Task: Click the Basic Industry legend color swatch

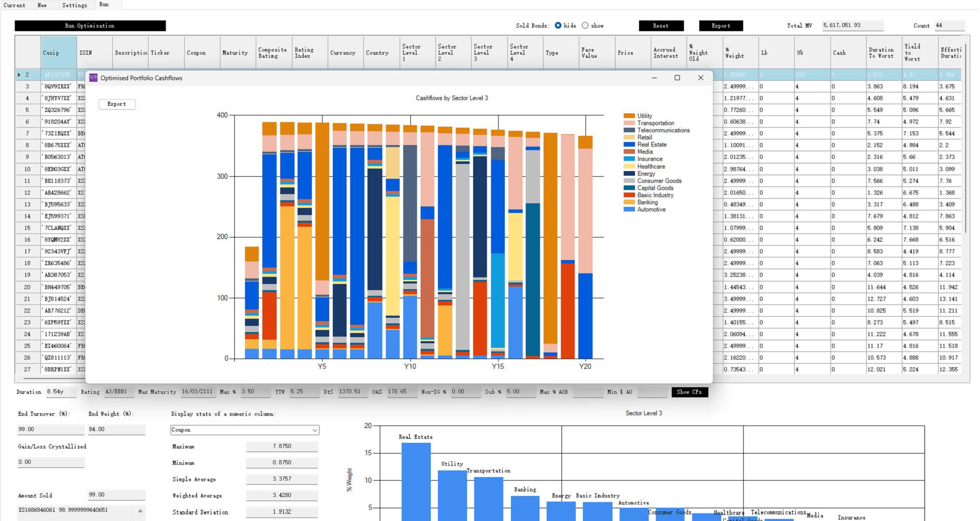Action: point(629,195)
